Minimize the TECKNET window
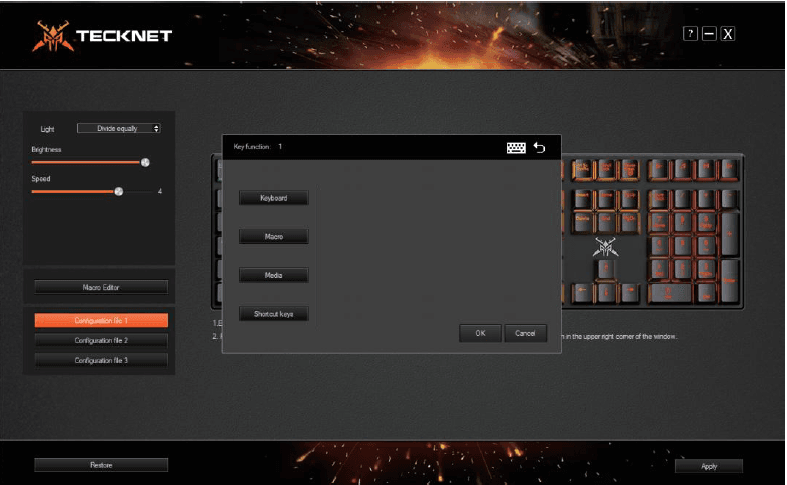 point(709,34)
